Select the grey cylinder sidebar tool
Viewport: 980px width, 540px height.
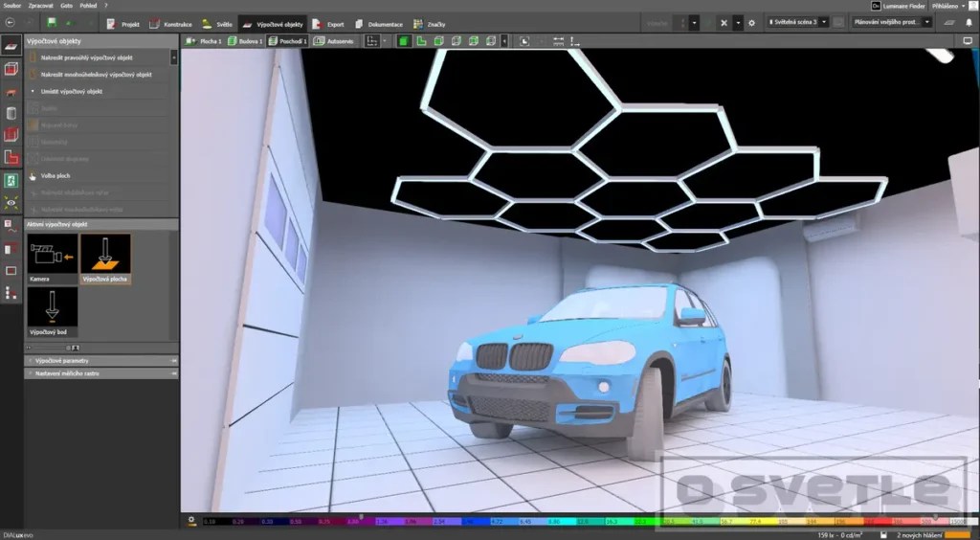pos(11,113)
